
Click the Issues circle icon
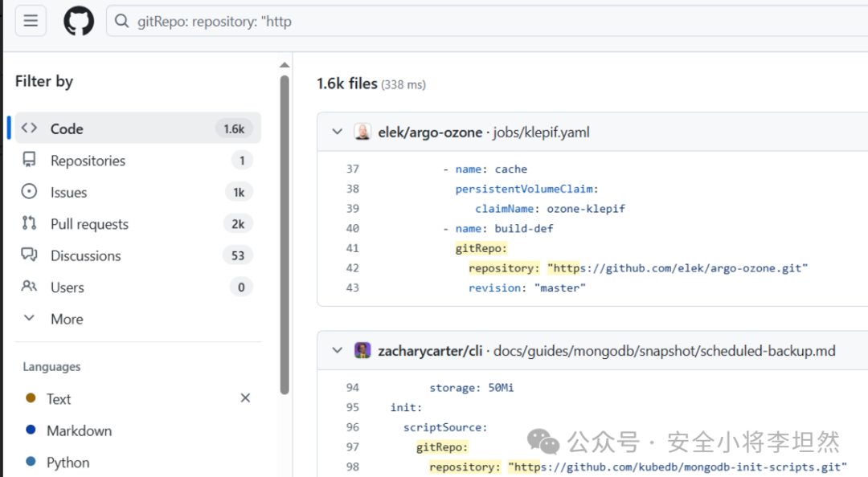pyautogui.click(x=30, y=191)
